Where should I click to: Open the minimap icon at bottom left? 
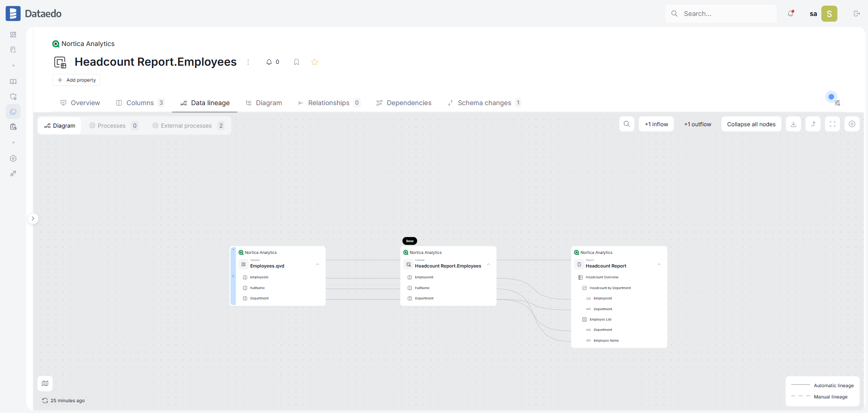coord(45,383)
